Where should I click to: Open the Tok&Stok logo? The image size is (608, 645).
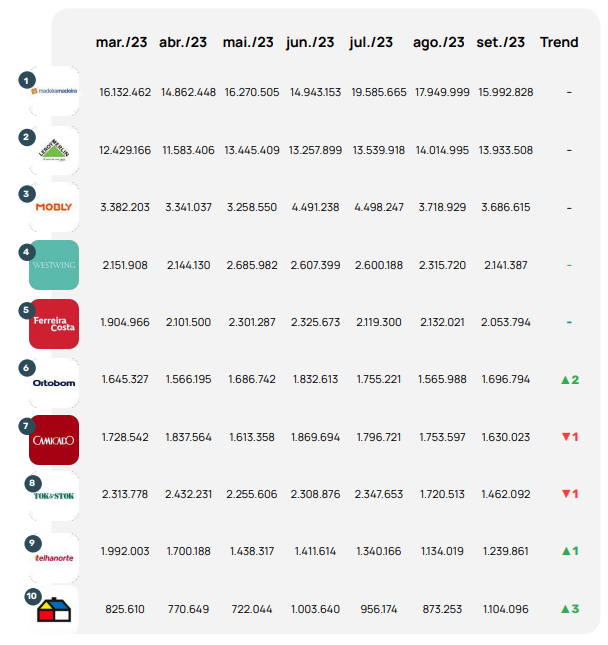point(53,495)
